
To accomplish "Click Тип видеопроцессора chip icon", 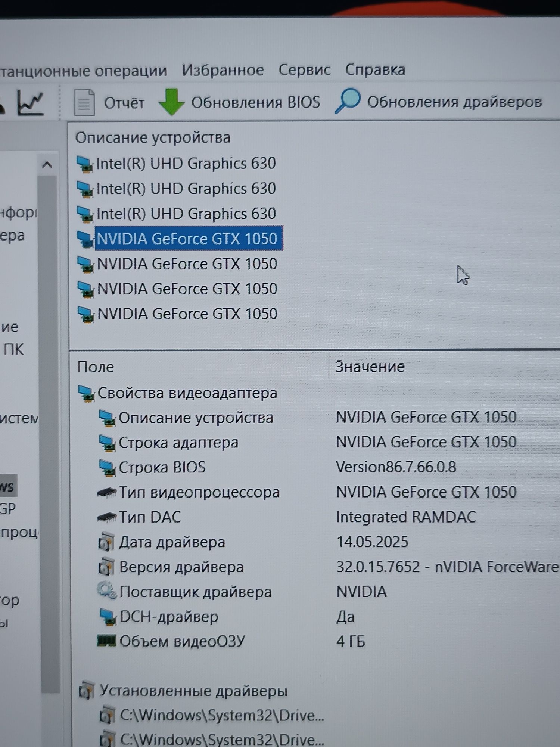I will pyautogui.click(x=107, y=493).
